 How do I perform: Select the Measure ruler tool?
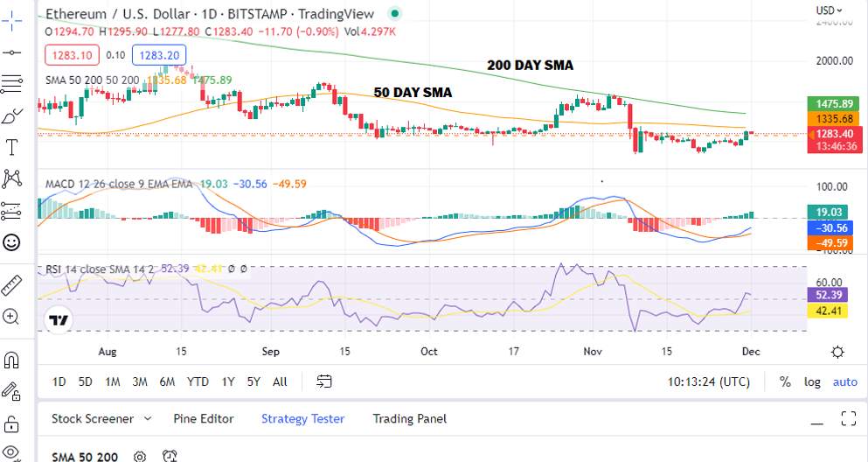click(11, 284)
